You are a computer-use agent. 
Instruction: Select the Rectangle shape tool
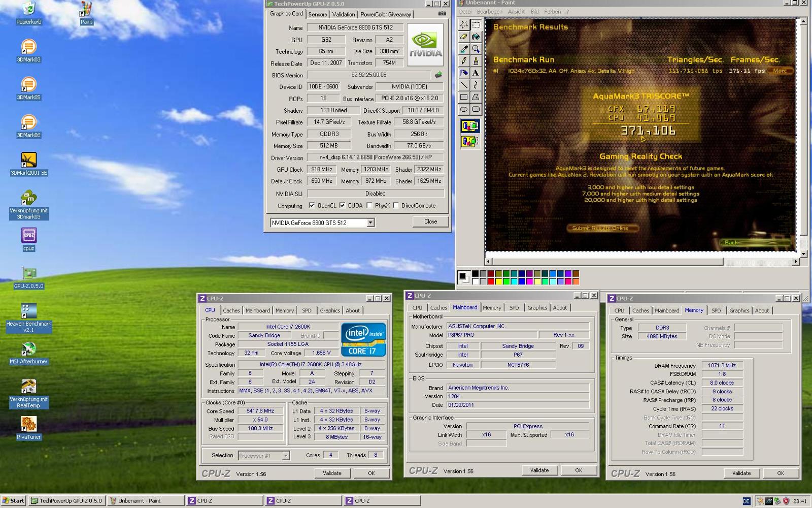464,98
